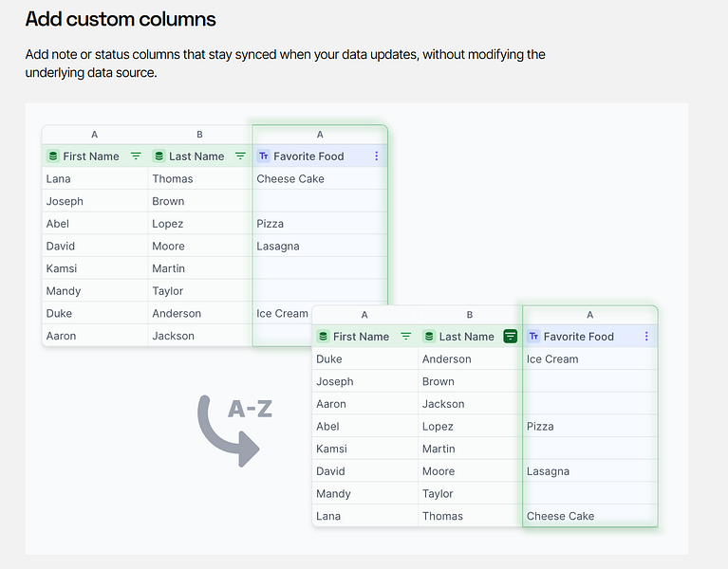The image size is (728, 569).
Task: Click the Anderson cell in lower table
Action: pos(470,358)
